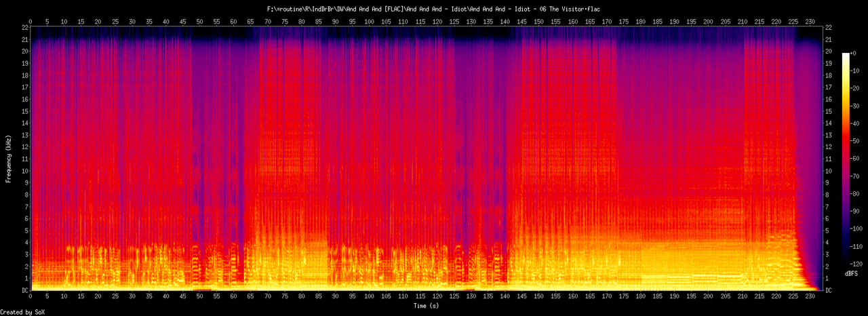Click the spectrogram plot at 100 seconds, 10 kHz
The width and height of the screenshot is (868, 316).
coord(369,171)
